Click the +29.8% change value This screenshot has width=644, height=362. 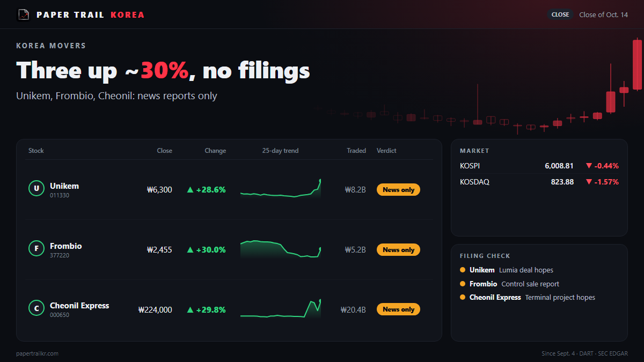[211, 310]
